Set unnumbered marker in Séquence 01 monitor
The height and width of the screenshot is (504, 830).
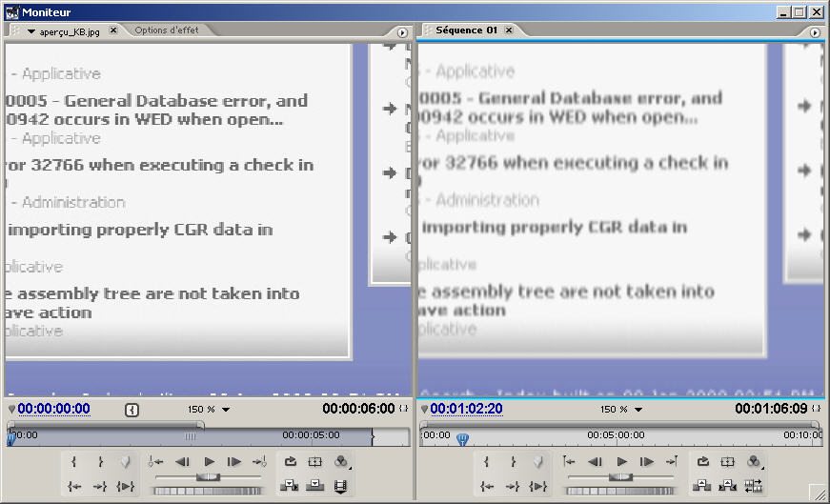[x=537, y=462]
